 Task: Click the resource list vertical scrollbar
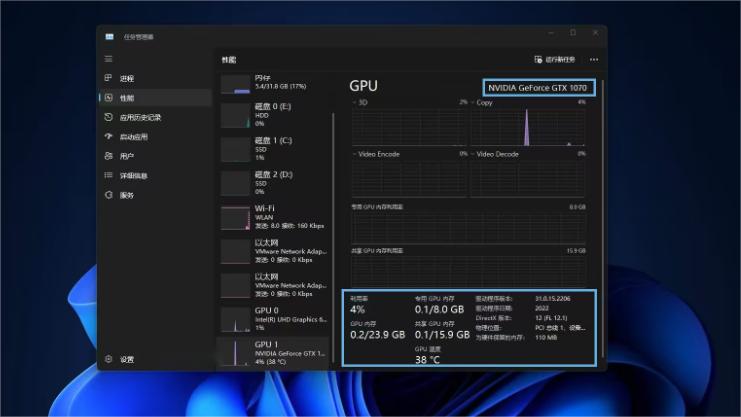pos(334,236)
